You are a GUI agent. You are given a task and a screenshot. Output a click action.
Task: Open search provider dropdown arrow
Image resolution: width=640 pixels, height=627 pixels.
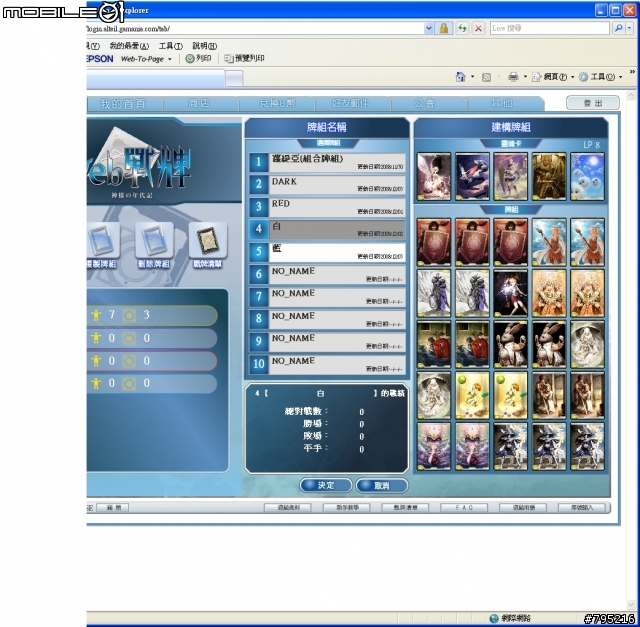(x=629, y=28)
